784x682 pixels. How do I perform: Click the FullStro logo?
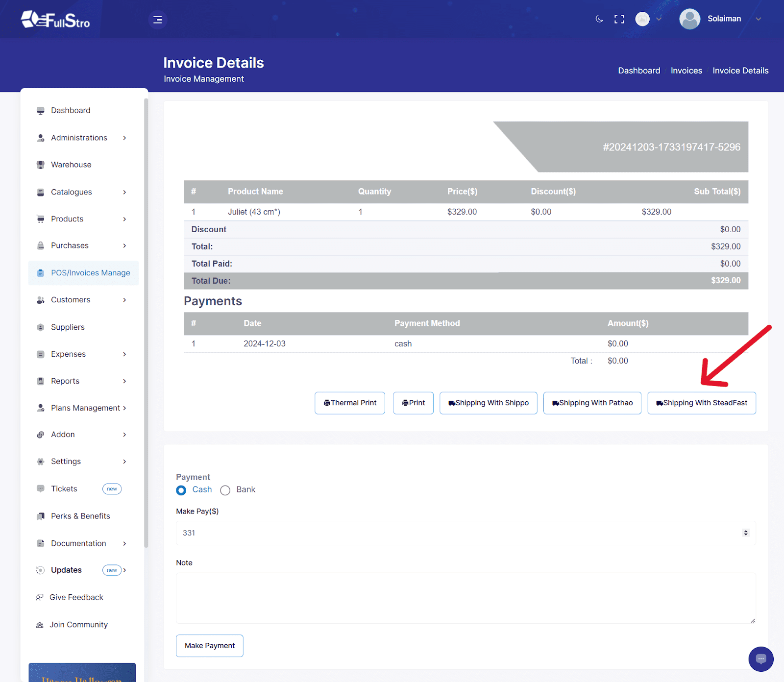(x=55, y=20)
